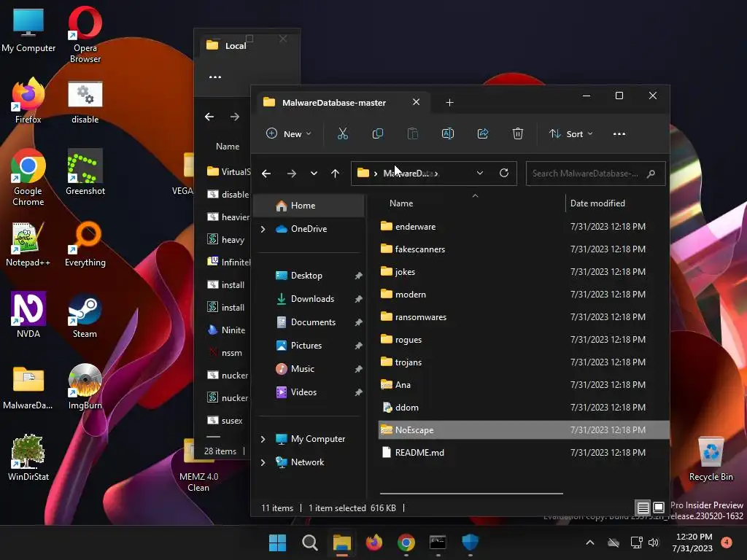This screenshot has height=560, width=747.
Task: Open ellipsis menu in Local window
Action: (215, 77)
